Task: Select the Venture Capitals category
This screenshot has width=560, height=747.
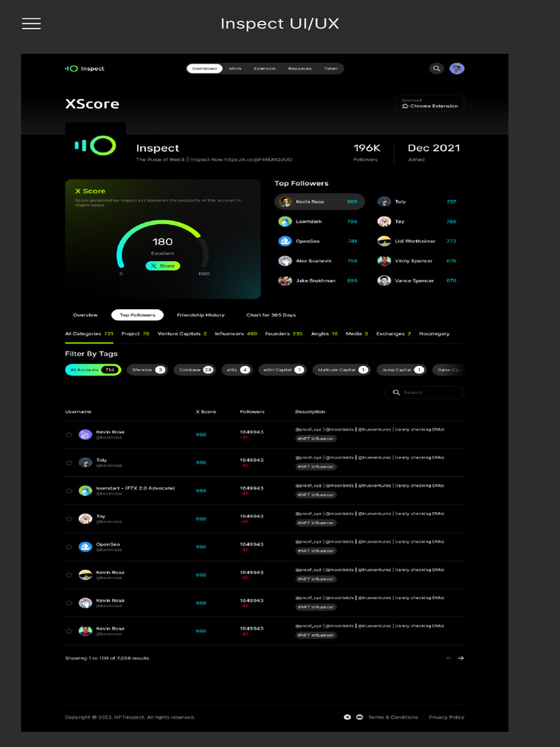Action: pos(182,334)
